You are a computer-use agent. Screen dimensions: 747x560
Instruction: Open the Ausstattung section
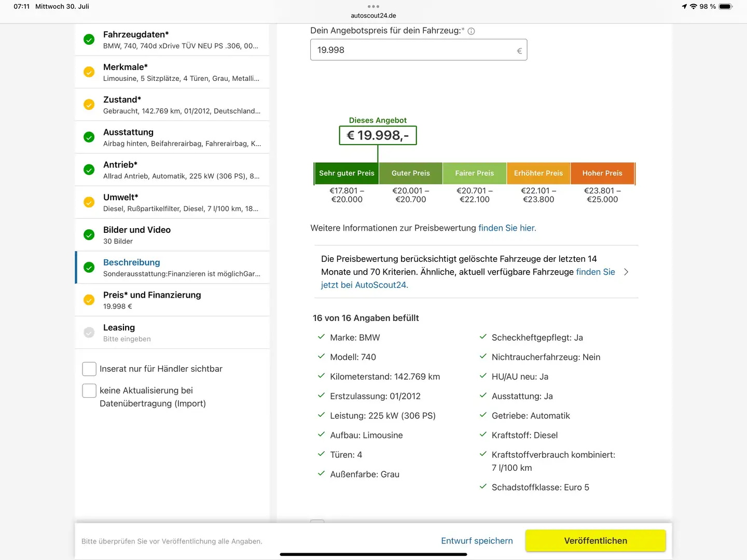click(x=173, y=137)
